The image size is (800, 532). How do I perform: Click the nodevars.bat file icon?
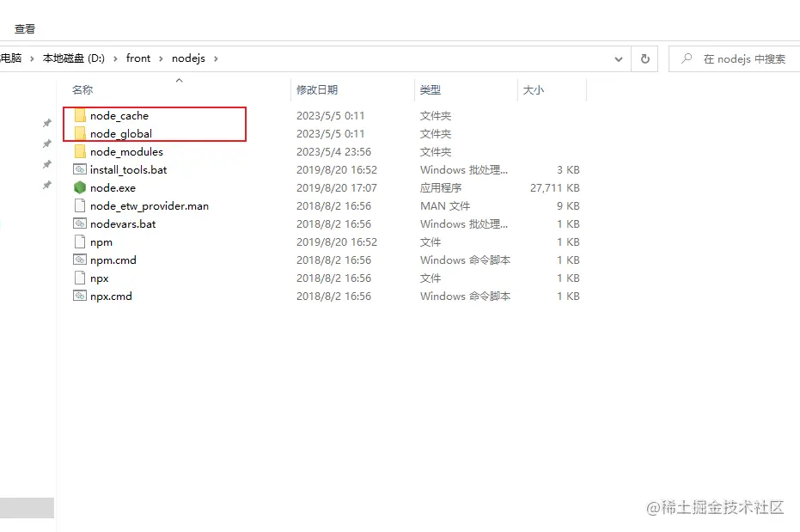[x=80, y=223]
